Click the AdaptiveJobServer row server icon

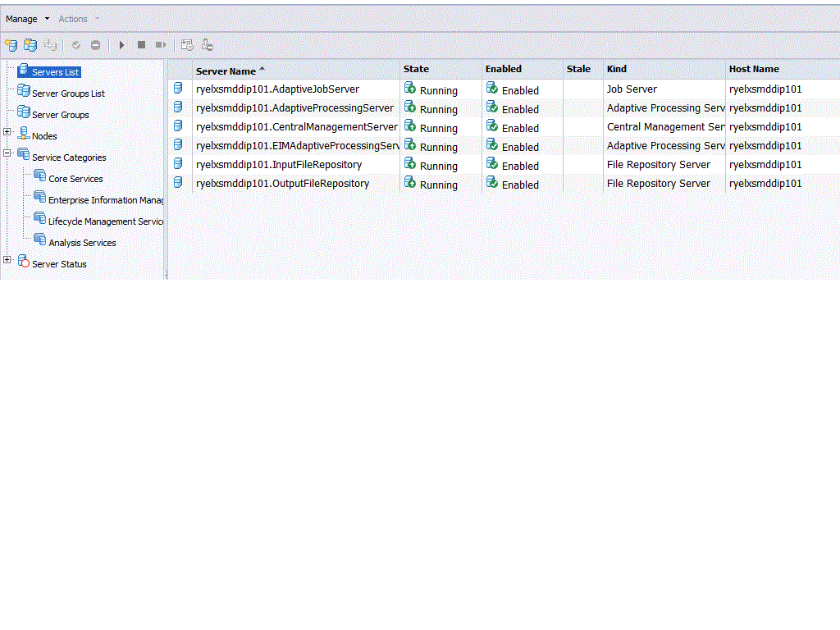pos(178,88)
